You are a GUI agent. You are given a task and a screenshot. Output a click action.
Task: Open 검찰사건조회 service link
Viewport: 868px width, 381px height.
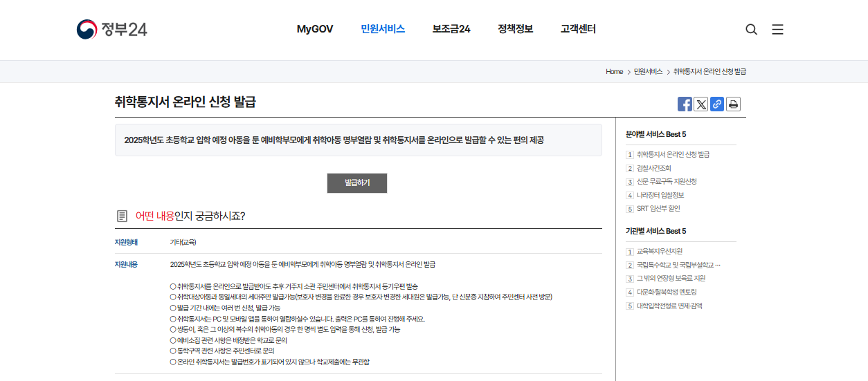(654, 168)
